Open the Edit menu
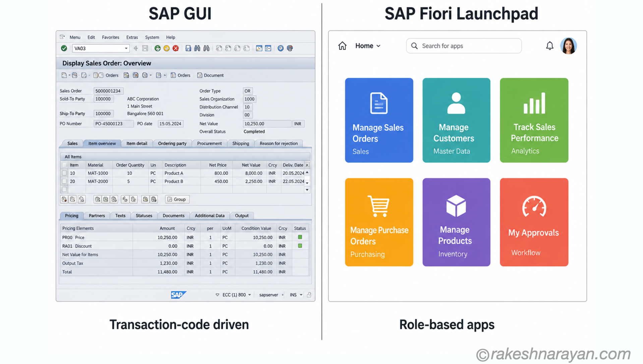 [x=91, y=37]
